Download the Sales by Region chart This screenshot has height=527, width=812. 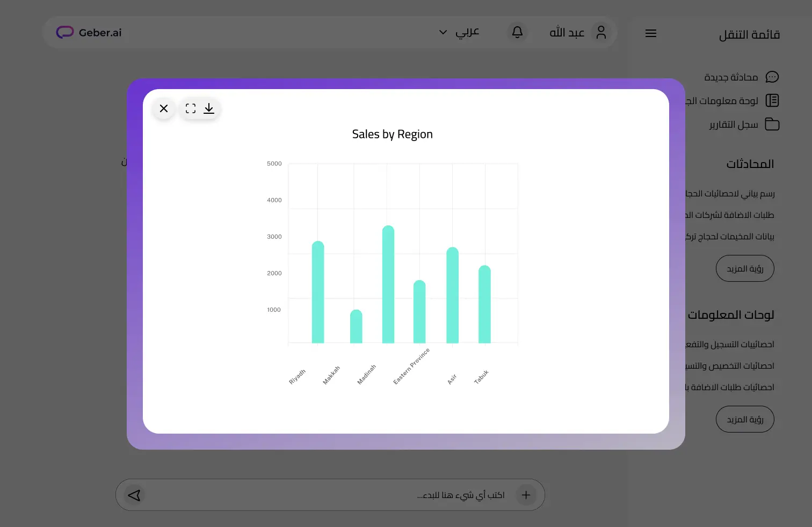point(209,108)
